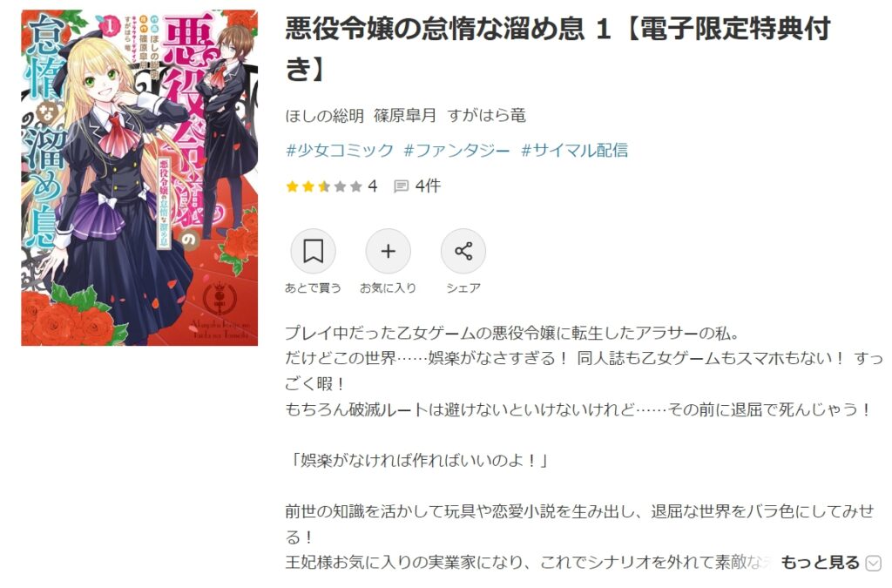Open the #少女コミック tag
Screen dimensions: 892x588
[340, 150]
